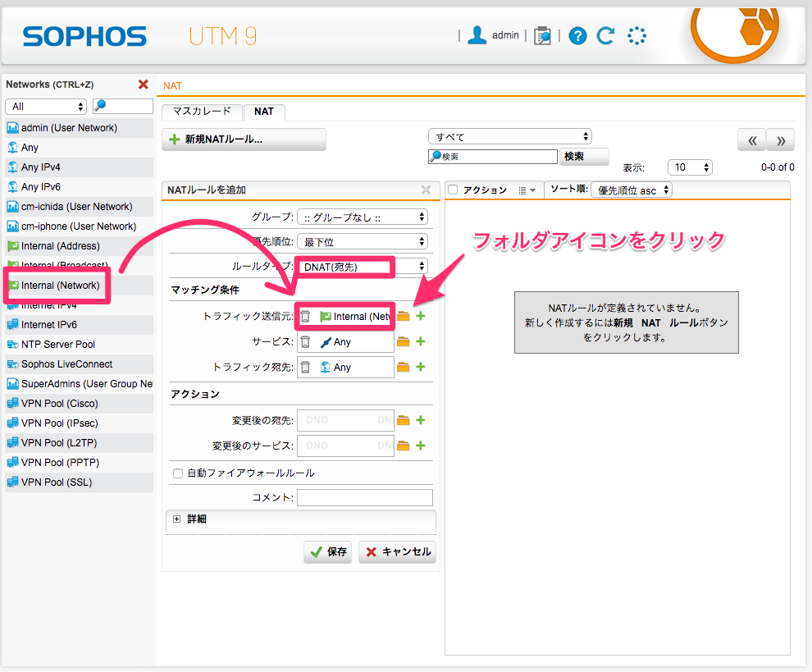Image resolution: width=812 pixels, height=672 pixels.
Task: Tick the アクション select-all checkbox
Action: (x=453, y=190)
